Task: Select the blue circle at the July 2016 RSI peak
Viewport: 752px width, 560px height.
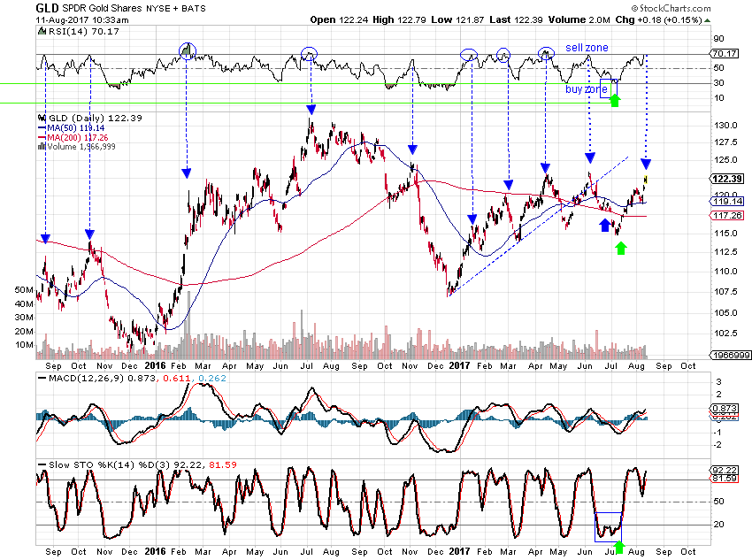Action: [309, 54]
